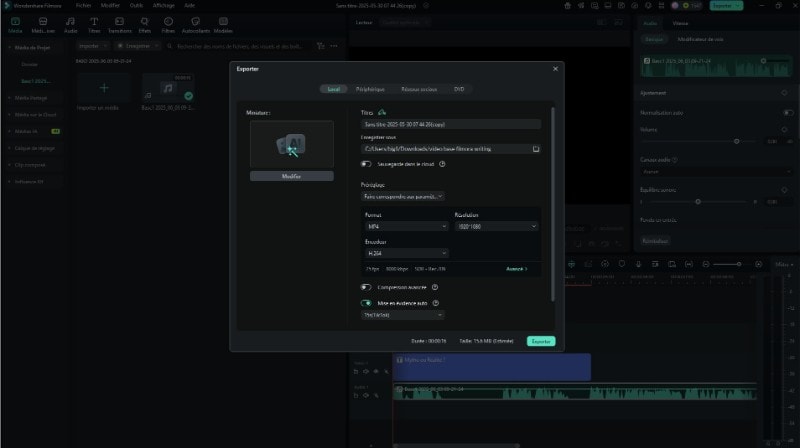Image resolution: width=800 pixels, height=448 pixels.
Task: Toggle Mise en évidence auto switch
Action: tap(366, 303)
